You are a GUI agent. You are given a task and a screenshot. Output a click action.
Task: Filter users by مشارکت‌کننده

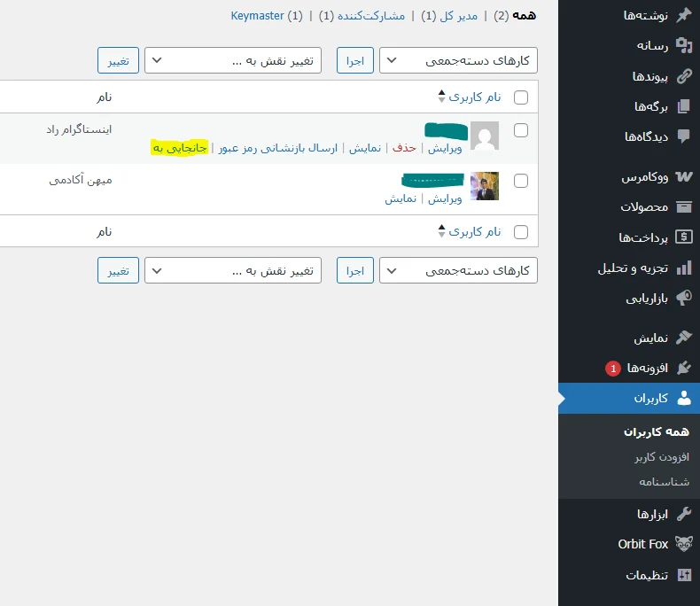(x=371, y=16)
